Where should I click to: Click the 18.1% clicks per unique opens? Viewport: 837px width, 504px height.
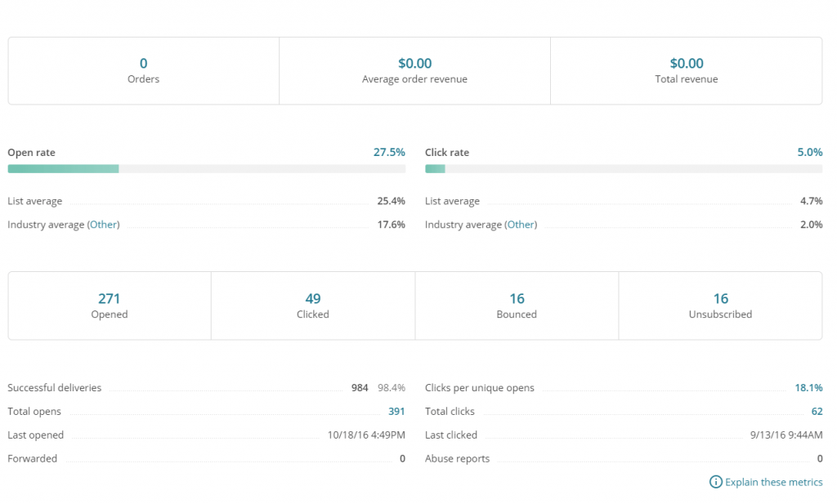coord(808,388)
